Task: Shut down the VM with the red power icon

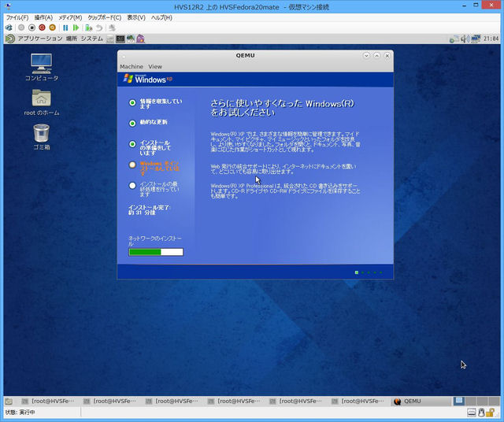Action: click(42, 28)
